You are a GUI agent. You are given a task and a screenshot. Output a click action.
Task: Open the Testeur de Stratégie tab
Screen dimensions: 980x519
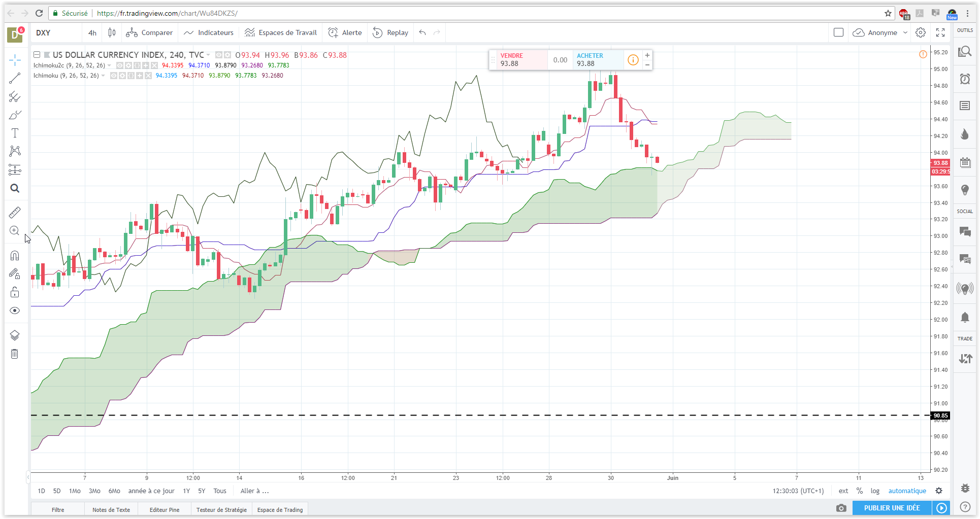(221, 510)
